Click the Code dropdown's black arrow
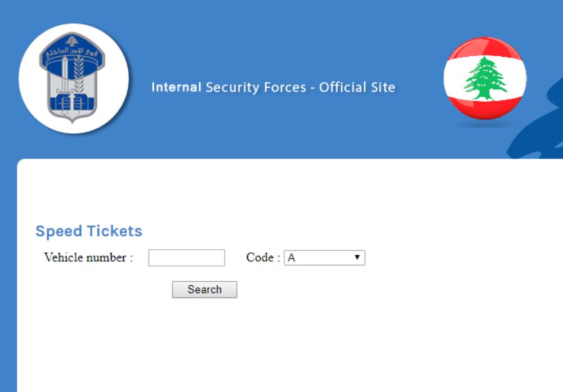The height and width of the screenshot is (392, 563). pyautogui.click(x=357, y=258)
